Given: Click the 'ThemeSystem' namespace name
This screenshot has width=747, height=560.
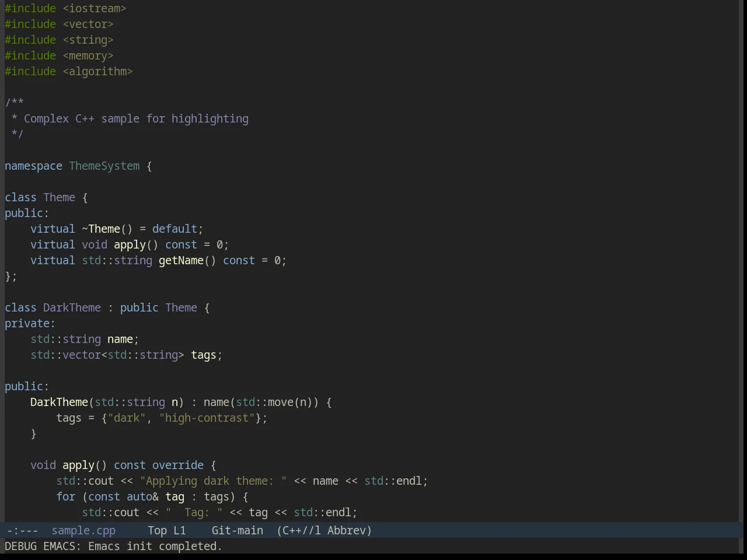Looking at the screenshot, I should coord(104,166).
